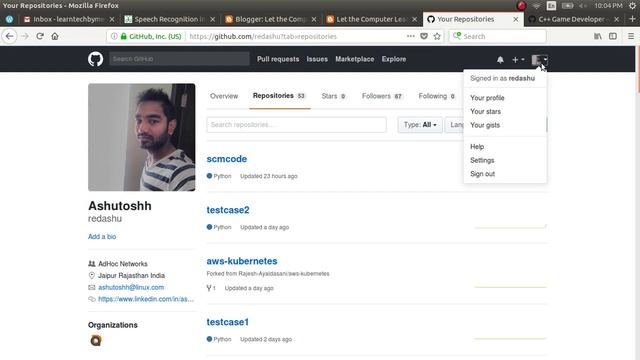Open forked-from Rajesh-Ayaldasani/aws-kubernetes link
The image size is (640, 360).
(x=284, y=274)
